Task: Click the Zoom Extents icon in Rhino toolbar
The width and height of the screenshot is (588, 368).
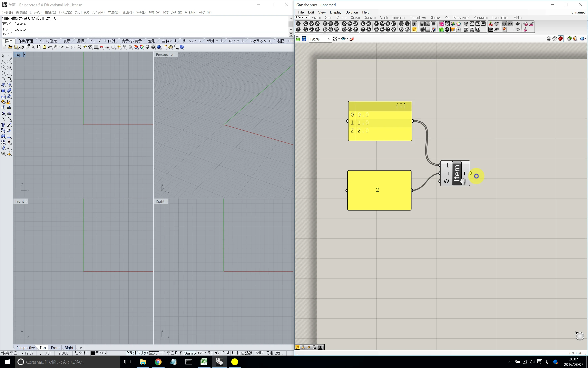Action: click(79, 47)
